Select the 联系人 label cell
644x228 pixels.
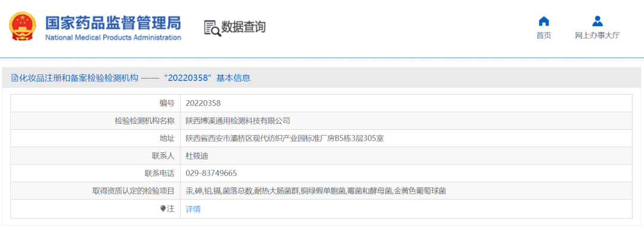pos(95,156)
